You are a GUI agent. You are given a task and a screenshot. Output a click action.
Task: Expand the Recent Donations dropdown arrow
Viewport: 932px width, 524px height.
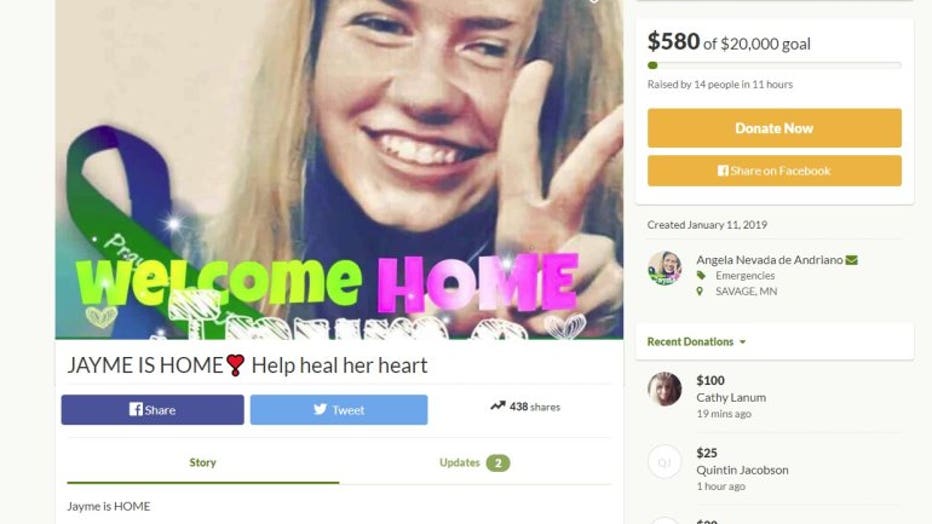(x=742, y=342)
